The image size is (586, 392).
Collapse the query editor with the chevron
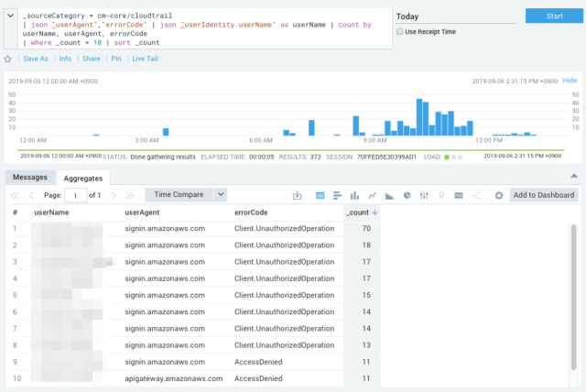point(10,16)
